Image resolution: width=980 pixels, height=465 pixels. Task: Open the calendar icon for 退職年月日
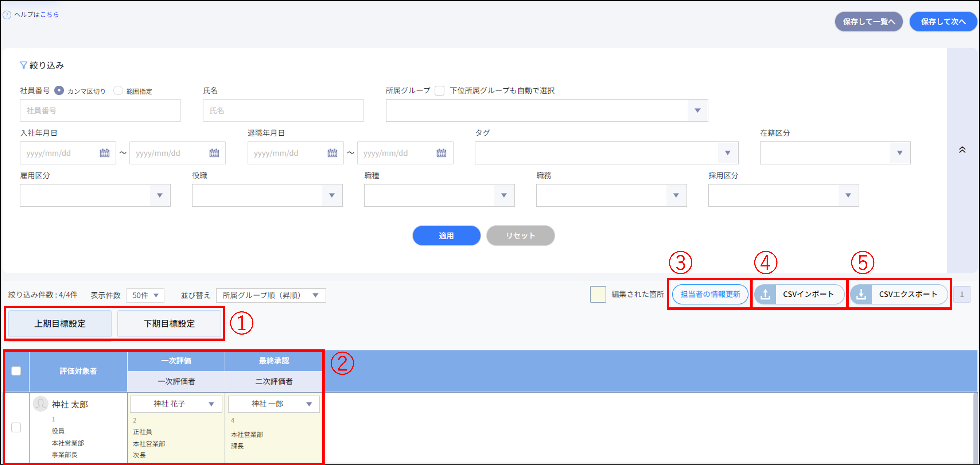pyautogui.click(x=333, y=153)
